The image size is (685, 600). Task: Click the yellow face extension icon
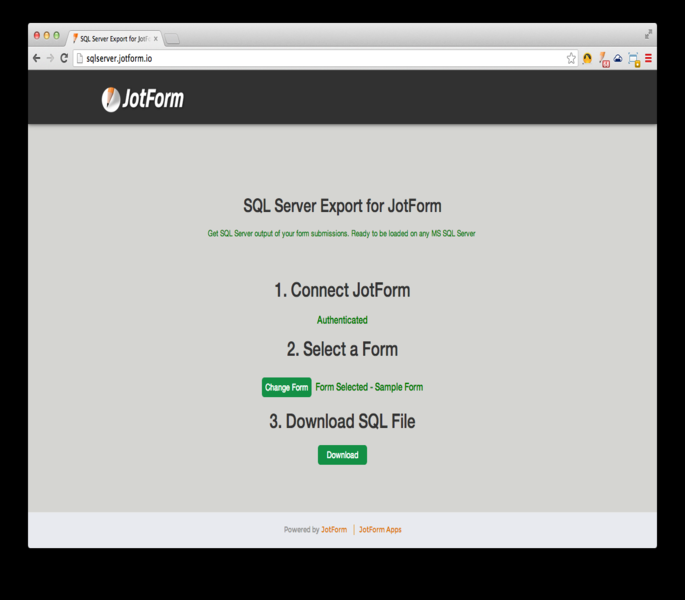[587, 59]
